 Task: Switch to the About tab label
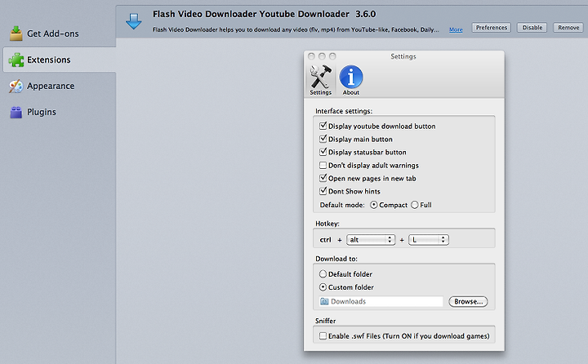click(351, 92)
